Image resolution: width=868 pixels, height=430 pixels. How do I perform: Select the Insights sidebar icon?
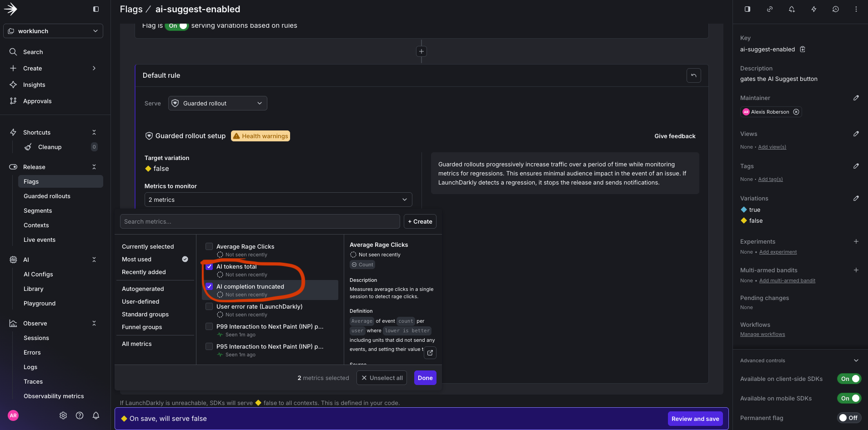coord(14,85)
